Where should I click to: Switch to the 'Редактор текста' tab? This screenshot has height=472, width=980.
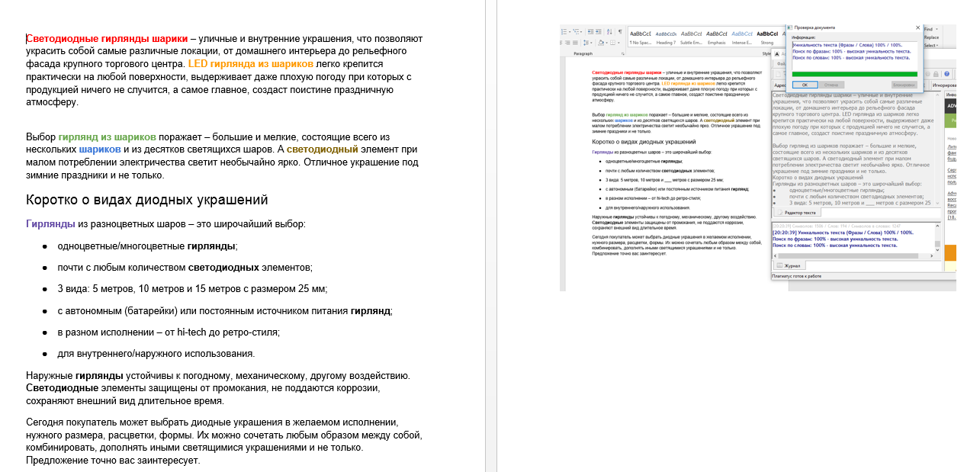click(798, 213)
